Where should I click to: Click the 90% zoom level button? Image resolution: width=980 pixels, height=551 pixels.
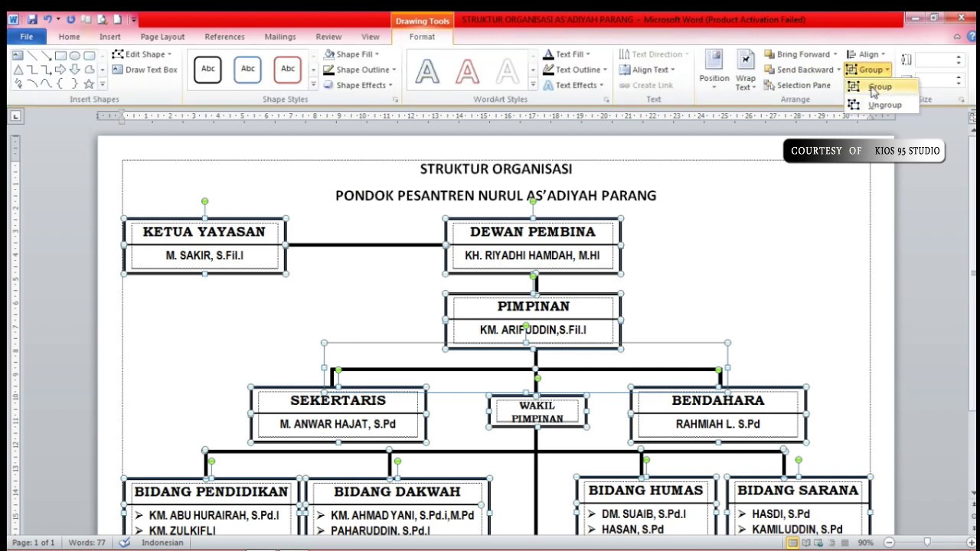click(x=865, y=543)
